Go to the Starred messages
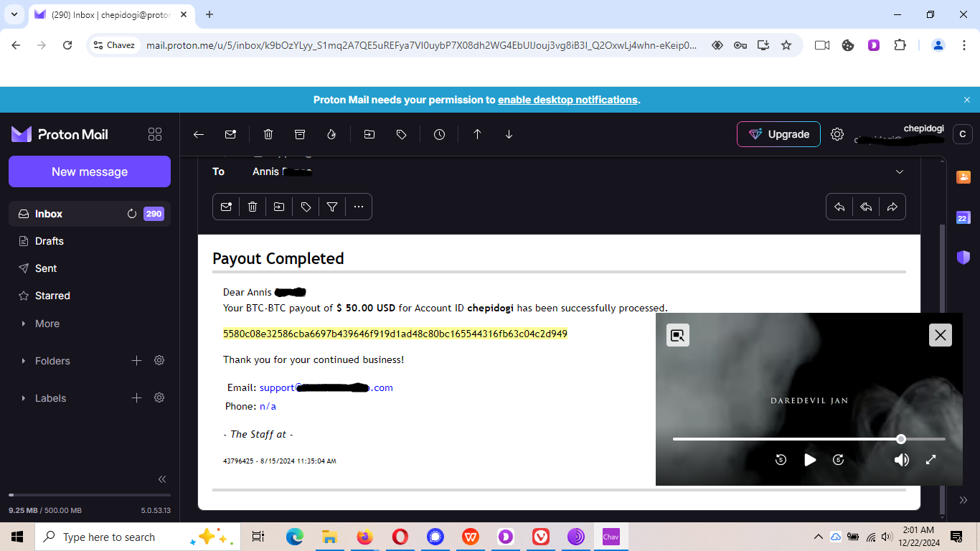980x551 pixels. [x=52, y=296]
